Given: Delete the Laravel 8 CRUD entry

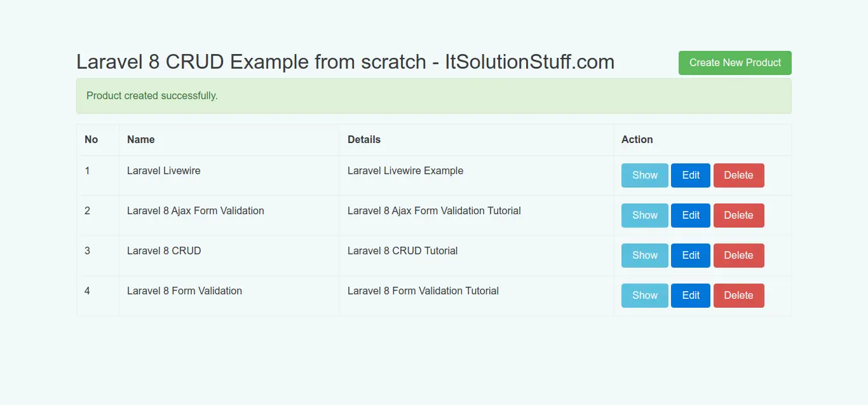Looking at the screenshot, I should [x=738, y=255].
